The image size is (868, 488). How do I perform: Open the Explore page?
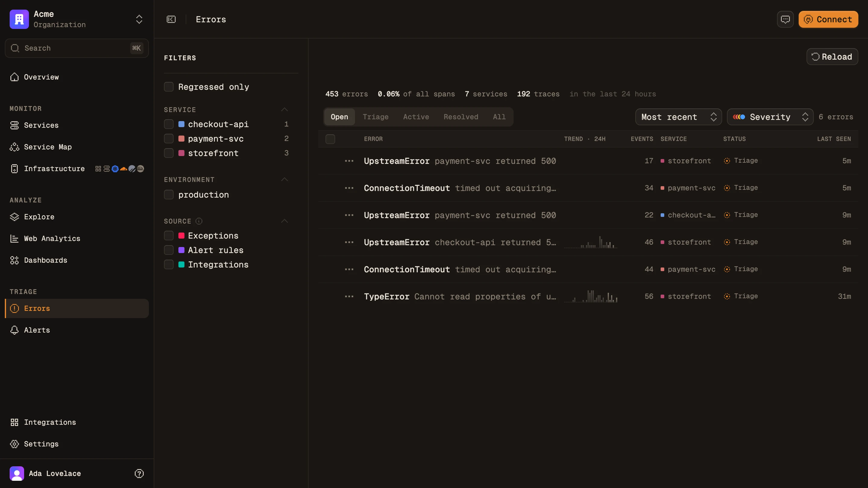coord(77,217)
